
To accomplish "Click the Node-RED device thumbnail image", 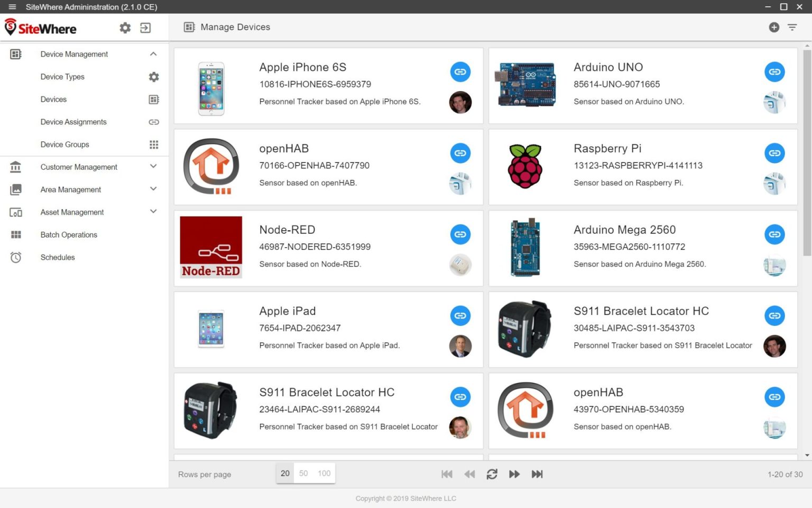I will [211, 247].
